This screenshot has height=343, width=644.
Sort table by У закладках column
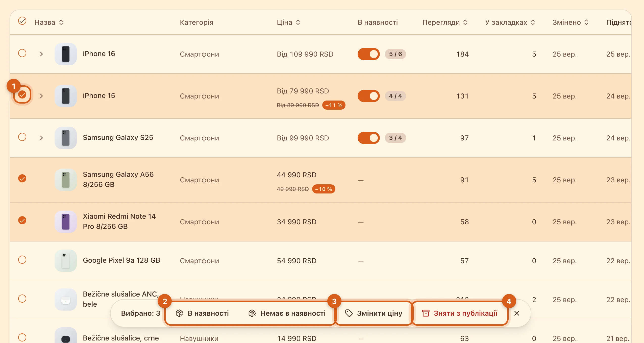point(510,22)
